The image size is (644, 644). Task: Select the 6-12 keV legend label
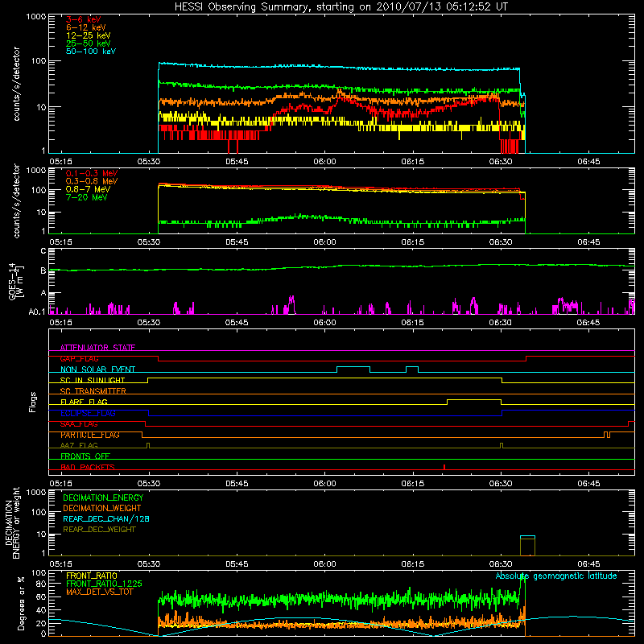click(86, 27)
